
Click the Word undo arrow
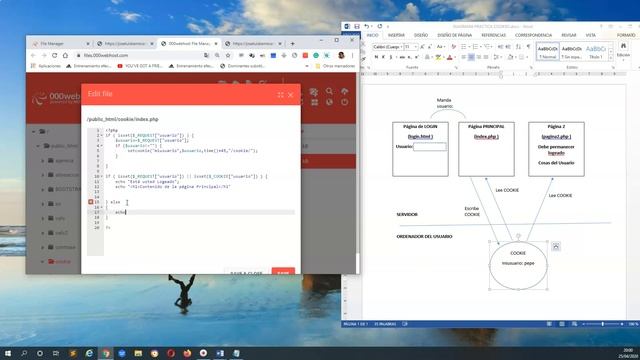367,27
